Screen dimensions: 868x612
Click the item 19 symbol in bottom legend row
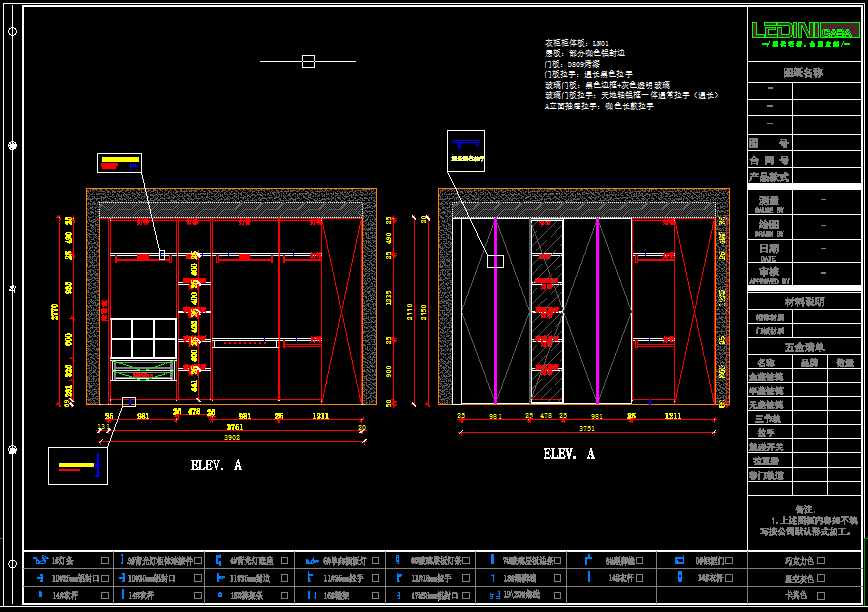[495, 595]
